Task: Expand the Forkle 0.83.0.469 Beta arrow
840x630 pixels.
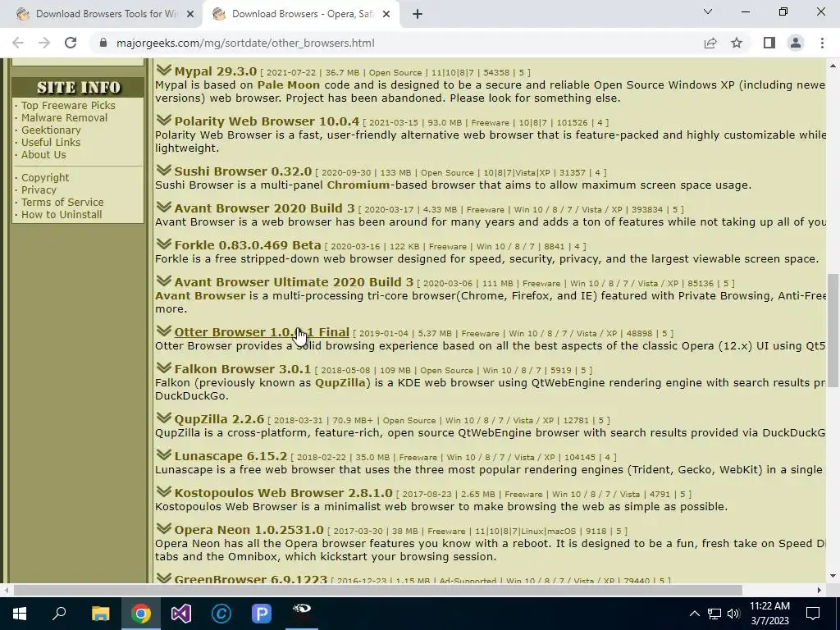Action: click(x=164, y=244)
